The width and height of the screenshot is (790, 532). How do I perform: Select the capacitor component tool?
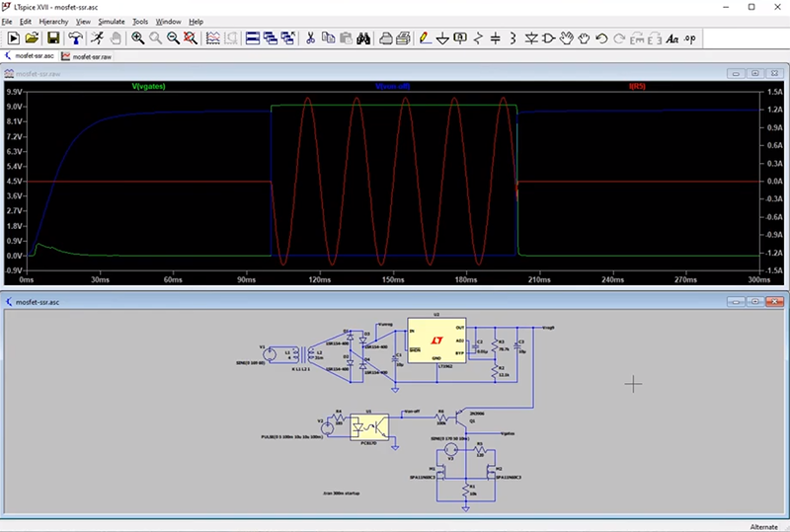pos(496,38)
